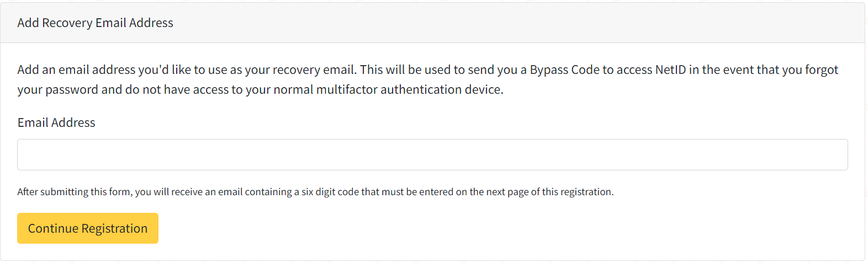The height and width of the screenshot is (263, 868).
Task: Click the word "NetID" in the description
Action: 670,70
